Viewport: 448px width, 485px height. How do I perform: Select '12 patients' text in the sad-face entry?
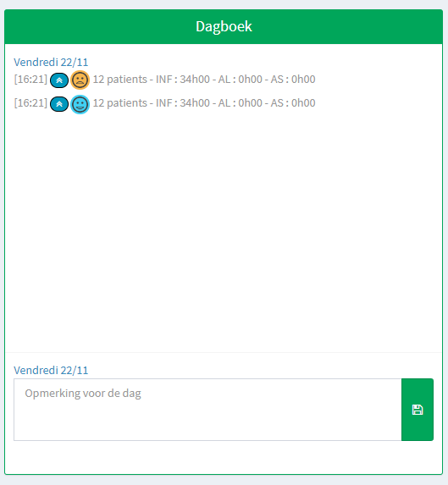(119, 80)
